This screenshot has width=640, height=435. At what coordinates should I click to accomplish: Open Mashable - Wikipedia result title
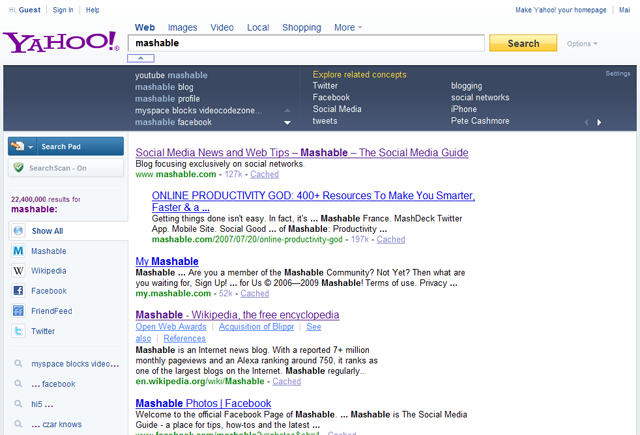tap(237, 315)
